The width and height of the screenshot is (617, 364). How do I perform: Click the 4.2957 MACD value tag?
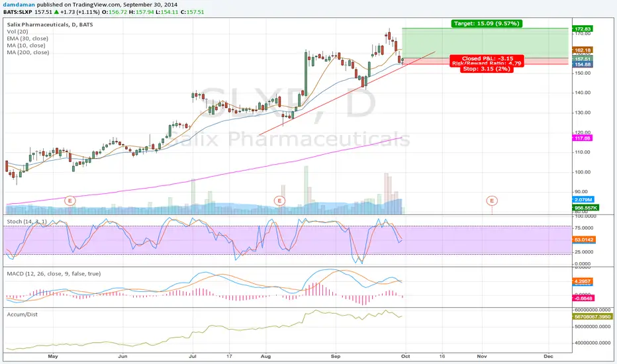pyautogui.click(x=583, y=281)
